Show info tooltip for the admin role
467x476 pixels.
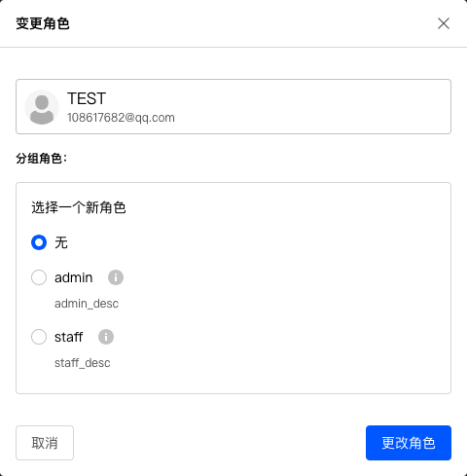116,277
